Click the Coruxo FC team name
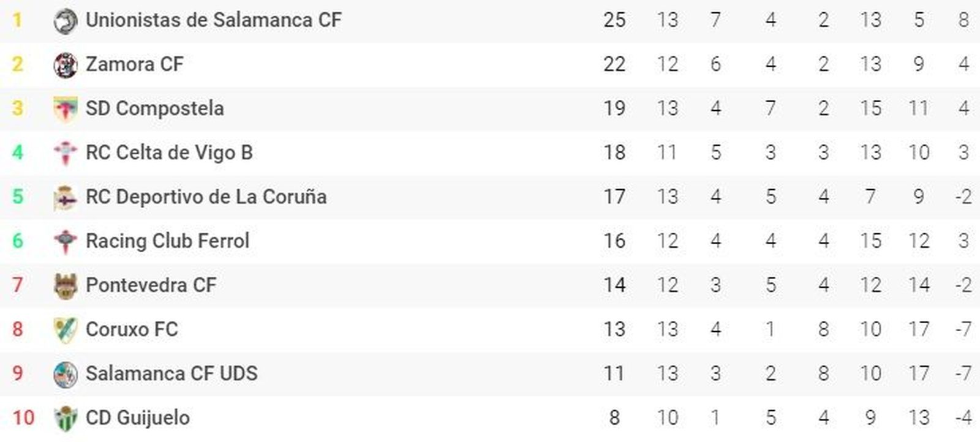The height and width of the screenshot is (442, 980). pos(132,329)
